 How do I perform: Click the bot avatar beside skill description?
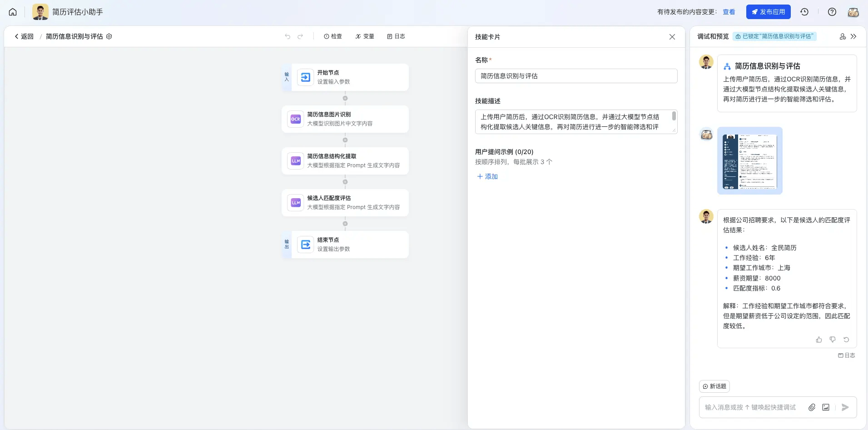tap(706, 62)
